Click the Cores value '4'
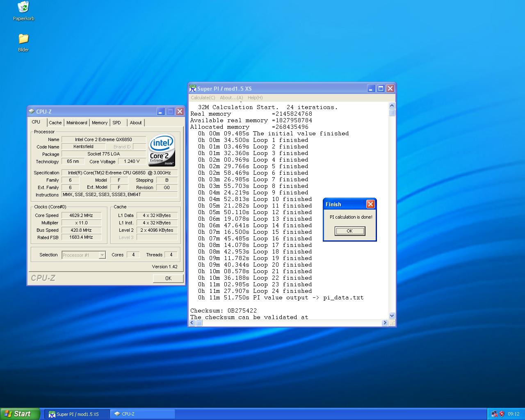The width and height of the screenshot is (525, 420). tap(133, 255)
